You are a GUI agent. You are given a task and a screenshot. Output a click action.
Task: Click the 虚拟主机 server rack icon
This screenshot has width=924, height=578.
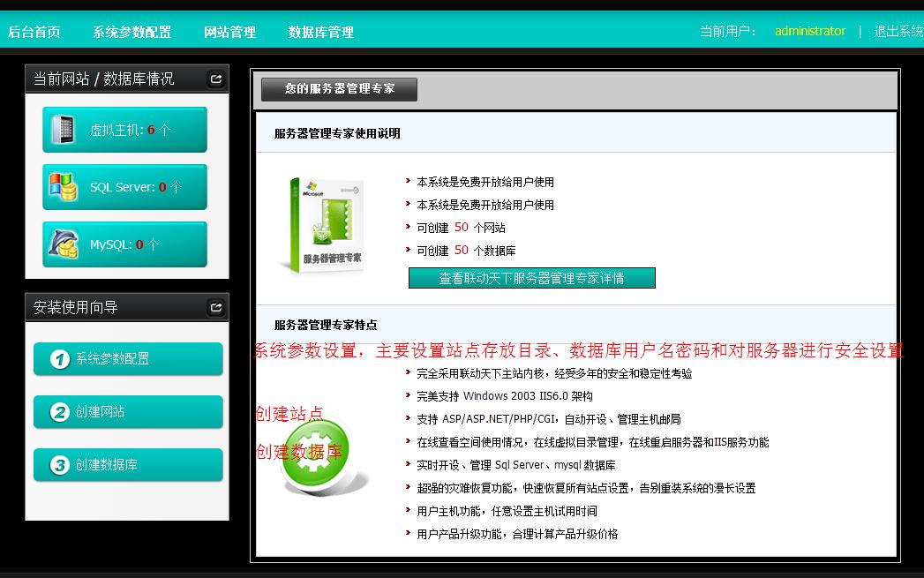pyautogui.click(x=63, y=129)
